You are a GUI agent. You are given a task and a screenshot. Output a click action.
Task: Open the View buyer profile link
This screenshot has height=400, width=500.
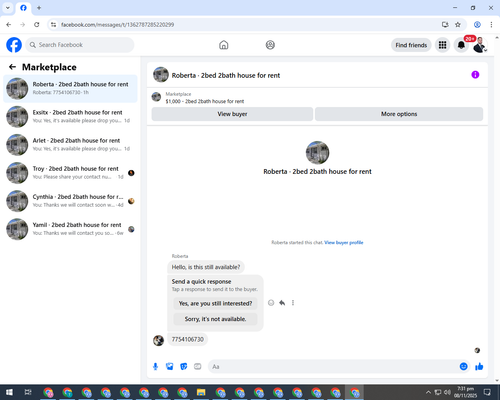[344, 242]
